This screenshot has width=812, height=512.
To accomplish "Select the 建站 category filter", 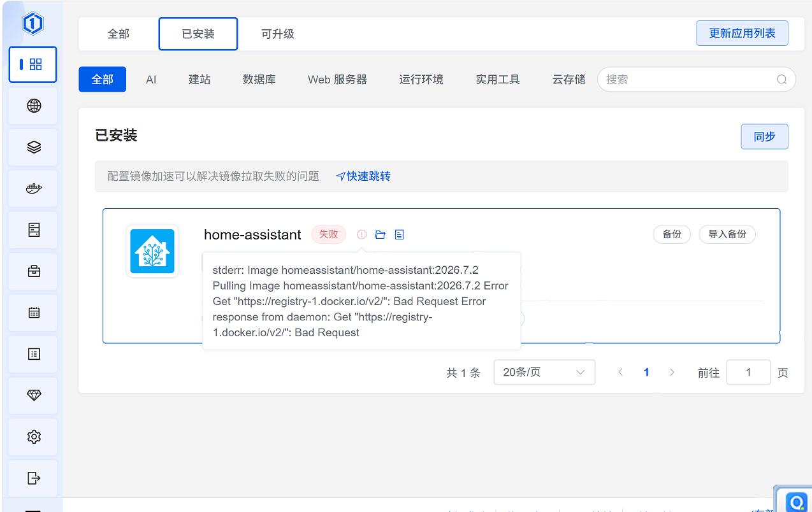I will coord(199,80).
